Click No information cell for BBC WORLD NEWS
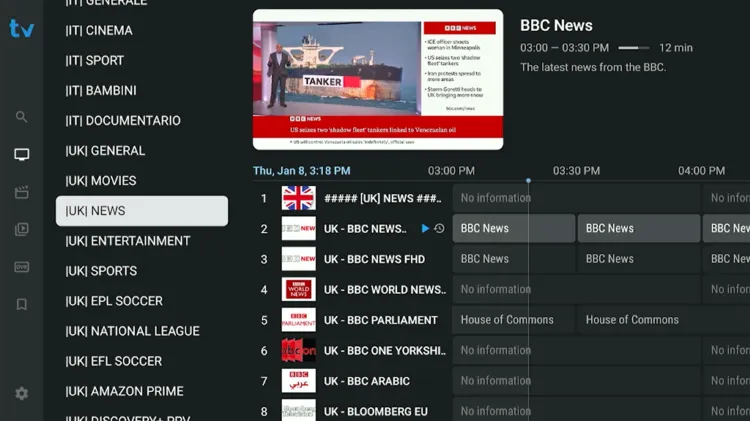Screen dimensions: 750x421 576,289
